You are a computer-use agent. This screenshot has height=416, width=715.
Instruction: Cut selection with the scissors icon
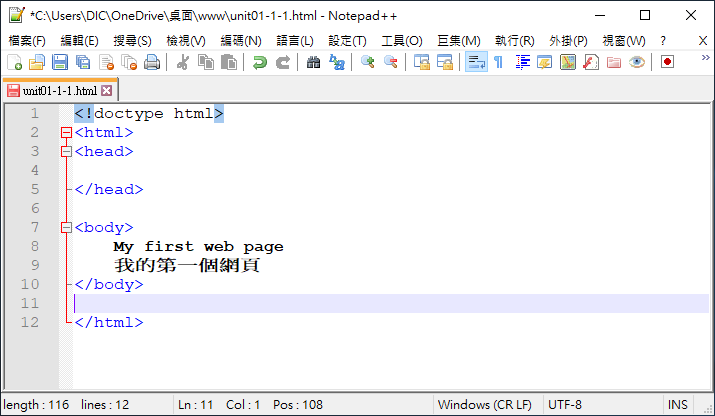coord(182,62)
